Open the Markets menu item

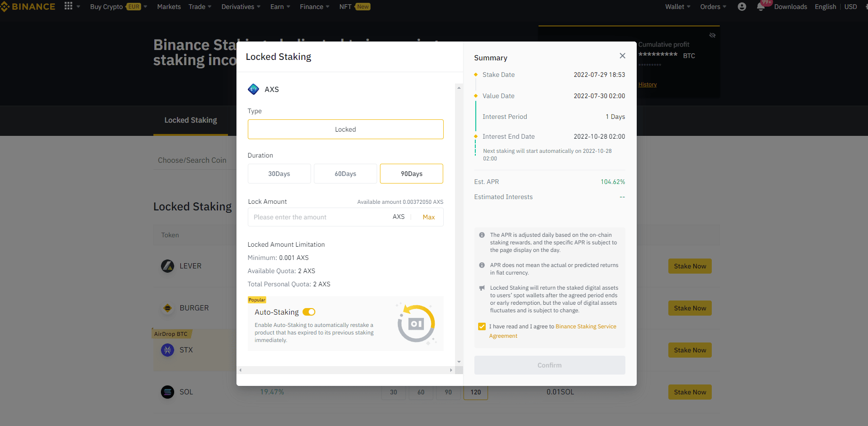tap(169, 7)
